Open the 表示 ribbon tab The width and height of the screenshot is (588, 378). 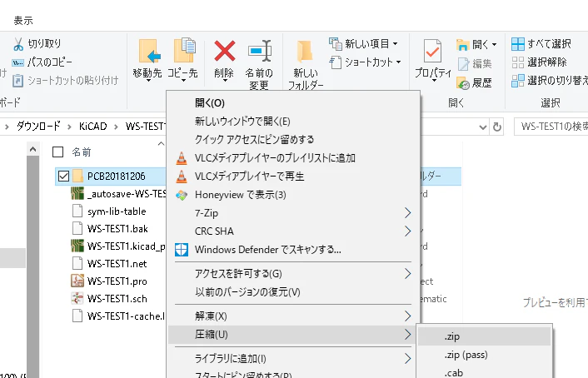23,21
